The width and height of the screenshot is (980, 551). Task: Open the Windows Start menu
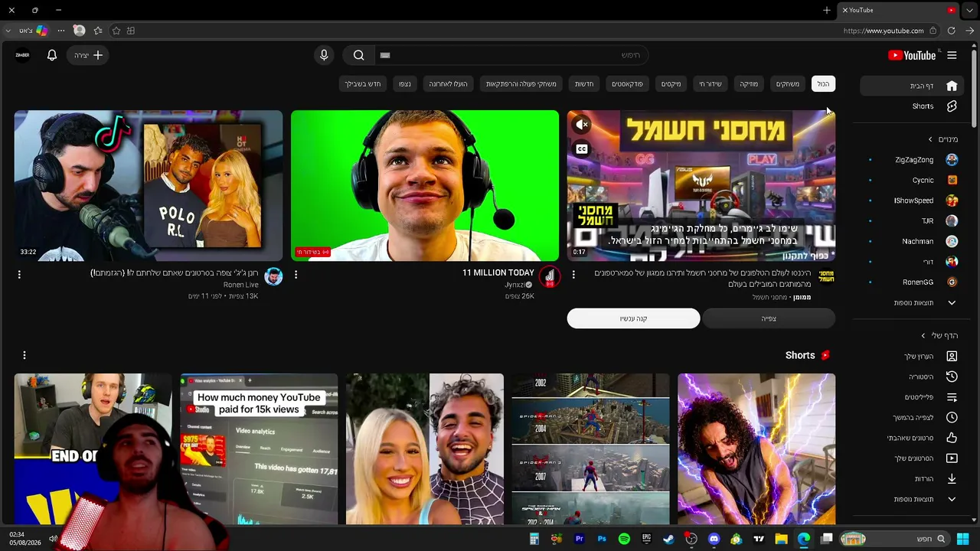(963, 539)
